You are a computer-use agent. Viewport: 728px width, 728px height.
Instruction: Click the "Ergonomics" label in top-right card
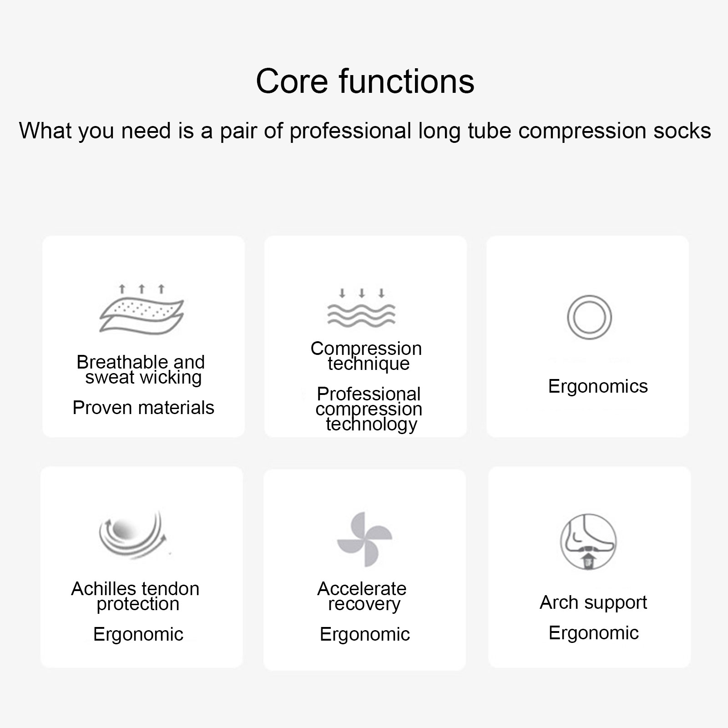598,386
